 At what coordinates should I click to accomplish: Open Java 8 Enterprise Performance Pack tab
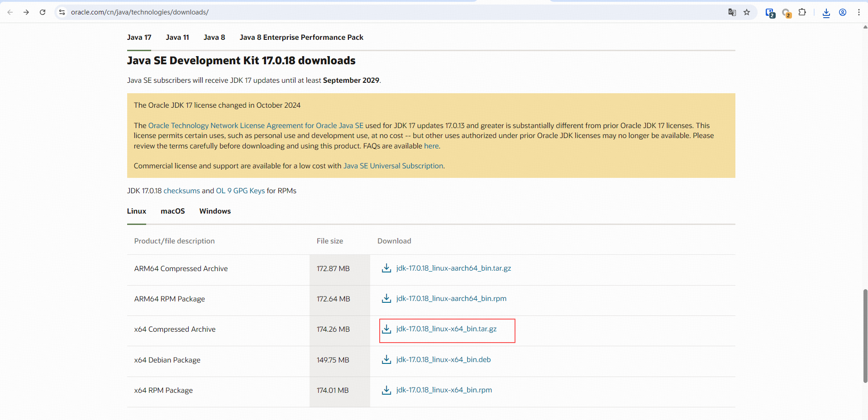(x=301, y=38)
